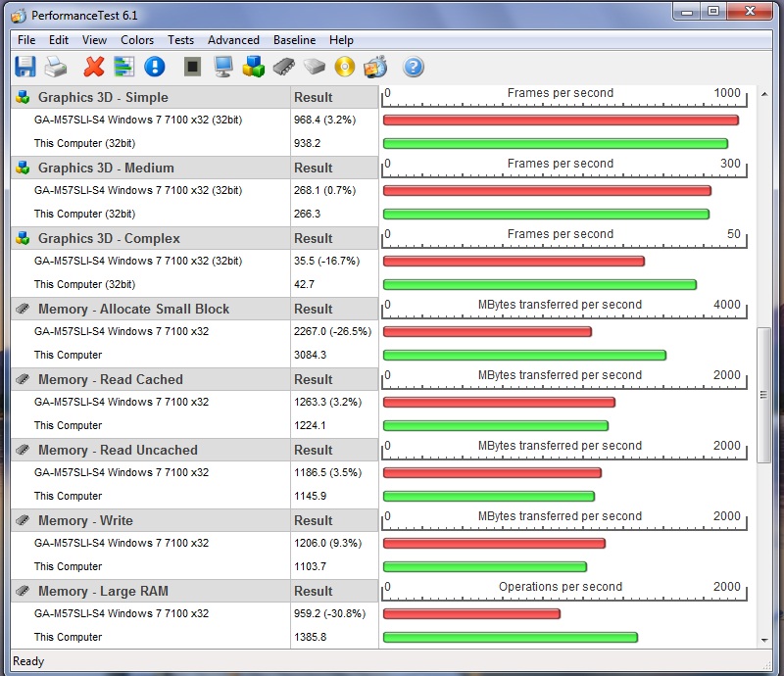Click the Save (floppy disk) toolbar icon
784x676 pixels.
coord(25,67)
